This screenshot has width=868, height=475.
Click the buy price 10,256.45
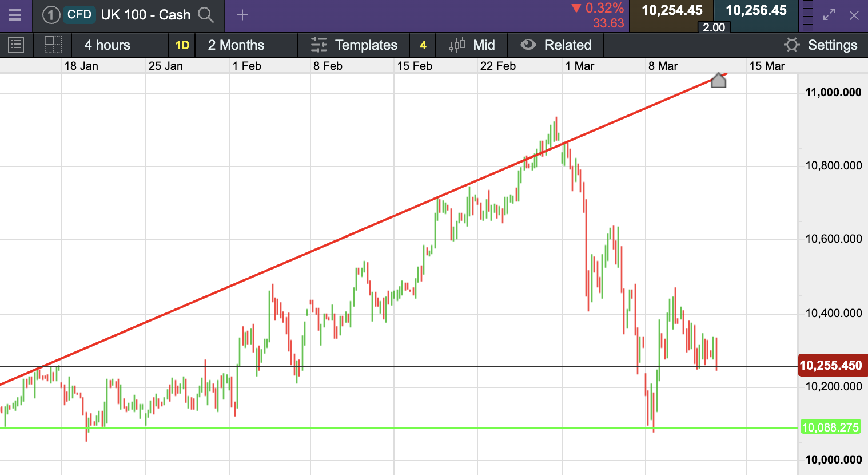756,10
